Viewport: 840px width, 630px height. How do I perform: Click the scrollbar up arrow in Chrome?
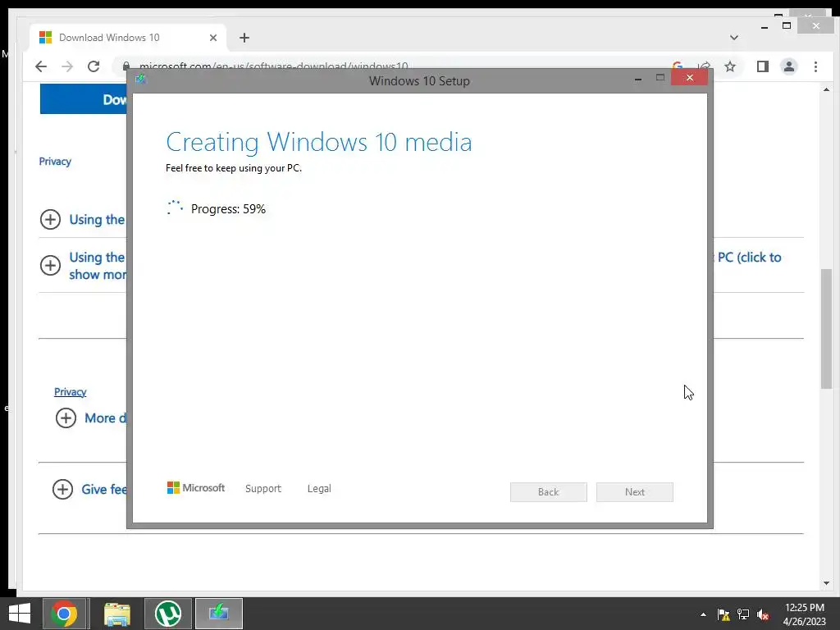(x=826, y=90)
